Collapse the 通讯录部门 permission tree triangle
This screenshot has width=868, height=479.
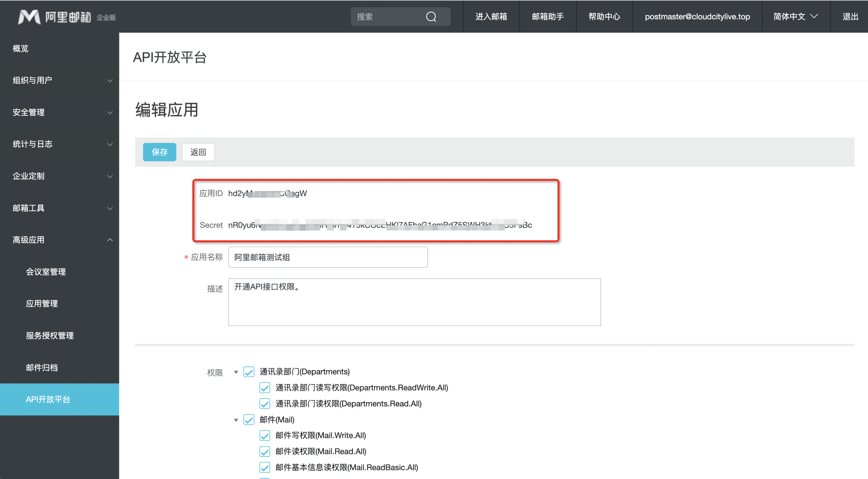point(236,372)
